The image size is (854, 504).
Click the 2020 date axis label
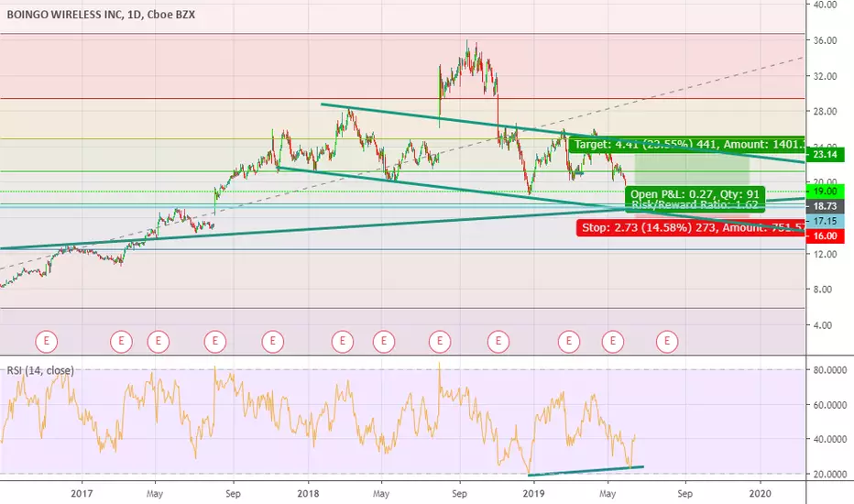coord(760,494)
